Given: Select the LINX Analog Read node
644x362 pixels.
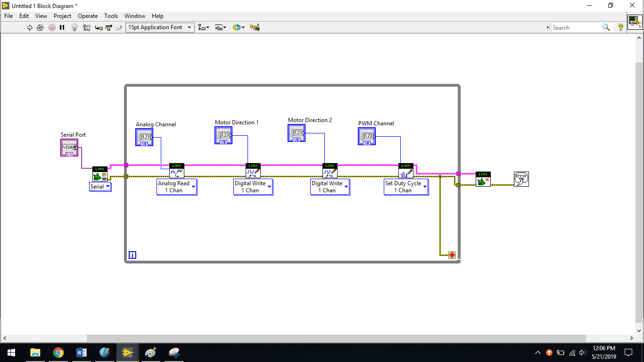Looking at the screenshot, I should point(177,171).
